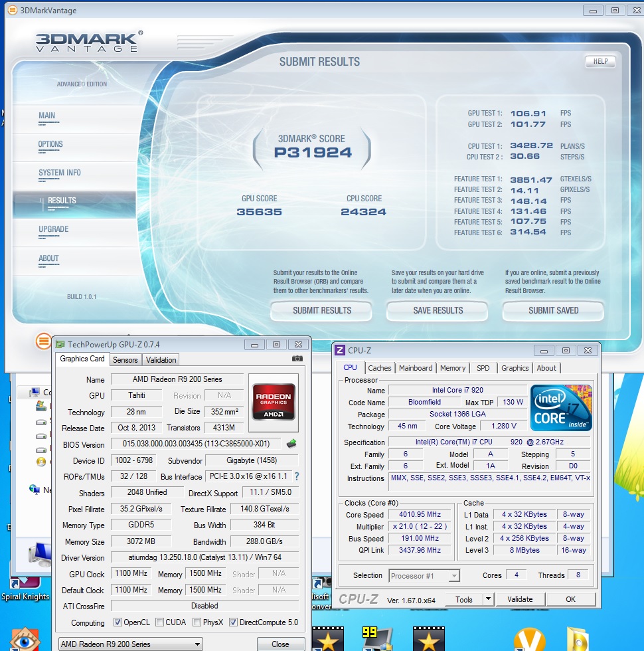Viewport: 644px width, 651px height.
Task: Go to SYSTEM INFO in 3DMark sidebar
Action: tap(60, 173)
